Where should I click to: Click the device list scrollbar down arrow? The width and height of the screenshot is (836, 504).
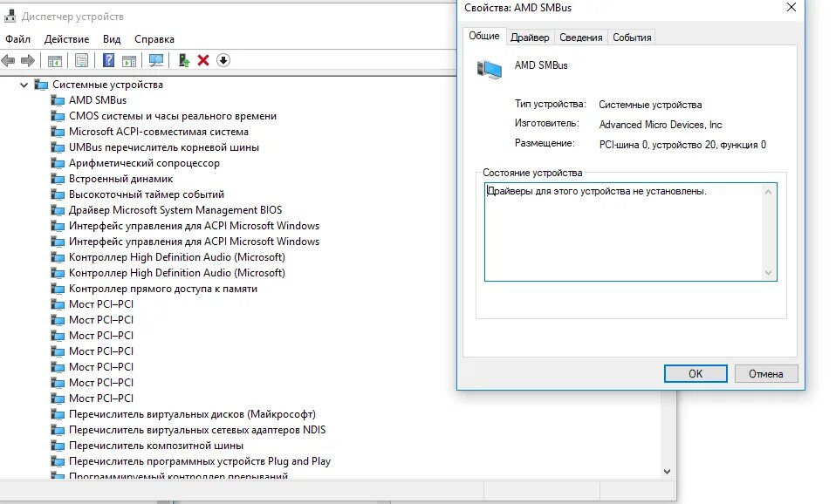[x=667, y=472]
